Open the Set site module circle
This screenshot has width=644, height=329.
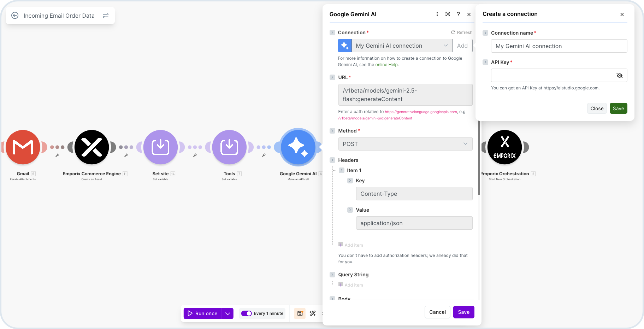tap(160, 147)
